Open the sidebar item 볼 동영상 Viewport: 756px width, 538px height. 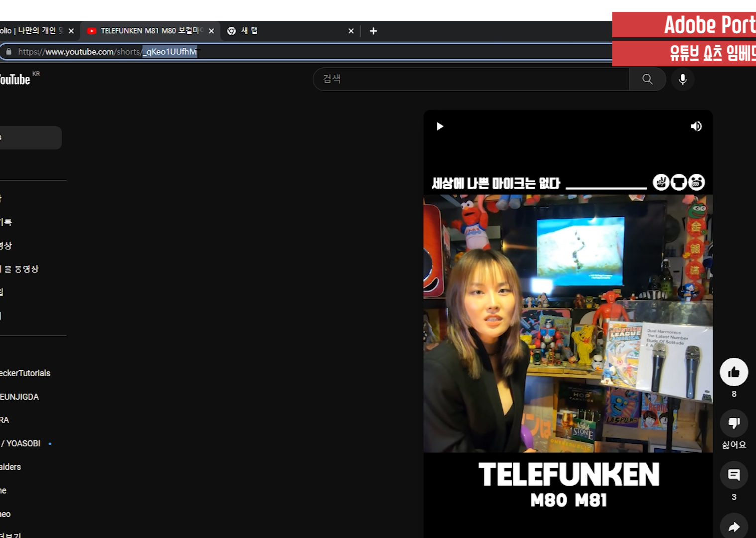pyautogui.click(x=19, y=269)
